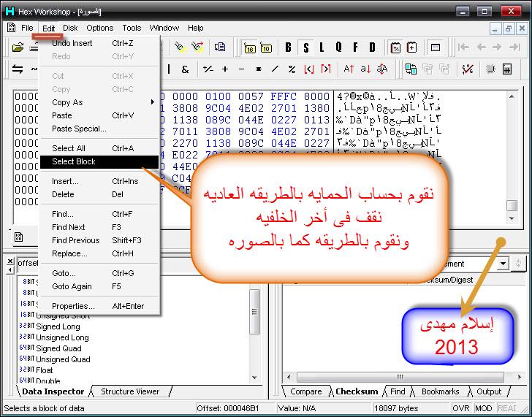Viewport: 532px width, 417px height.
Task: Click the shift right red bracket icon
Action: pos(325,69)
